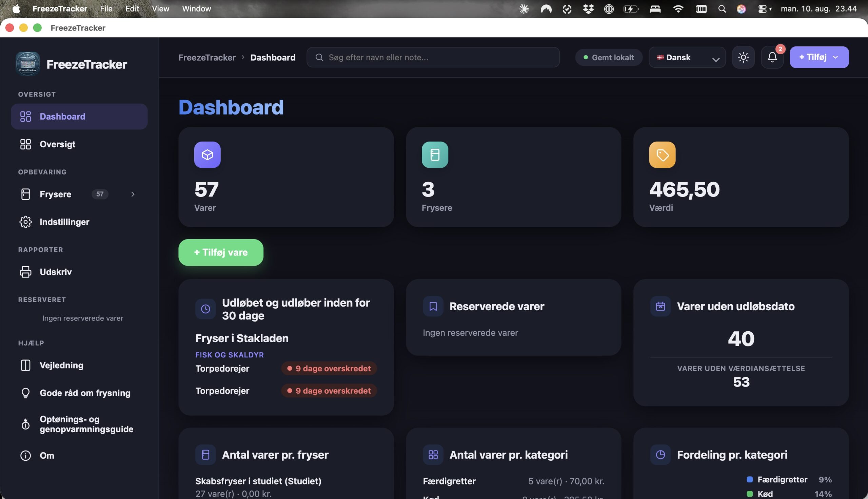Open the purple Tilføj dropdown button
Image resolution: width=868 pixels, height=499 pixels.
819,57
